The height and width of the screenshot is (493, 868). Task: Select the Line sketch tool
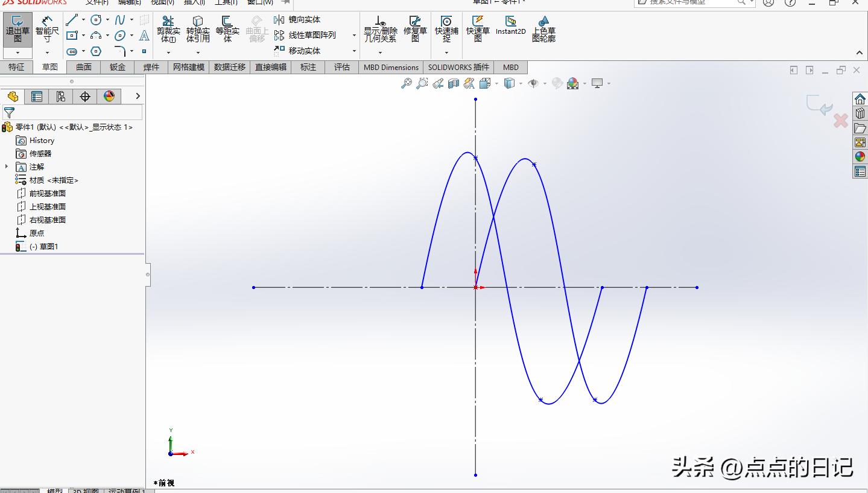[x=72, y=20]
